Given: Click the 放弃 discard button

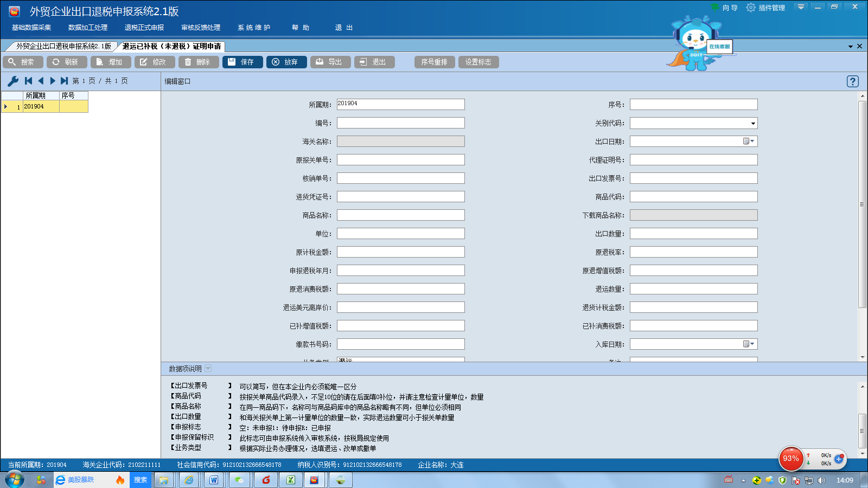Looking at the screenshot, I should point(286,62).
